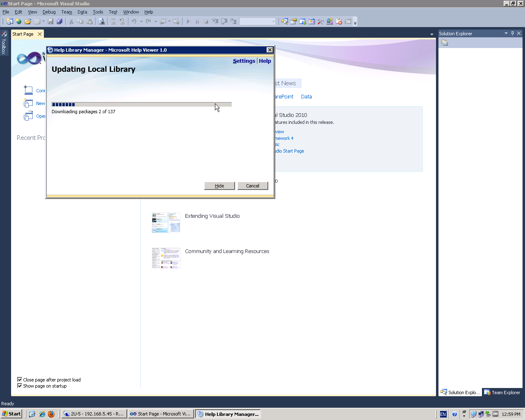Open the Test menu

[113, 12]
